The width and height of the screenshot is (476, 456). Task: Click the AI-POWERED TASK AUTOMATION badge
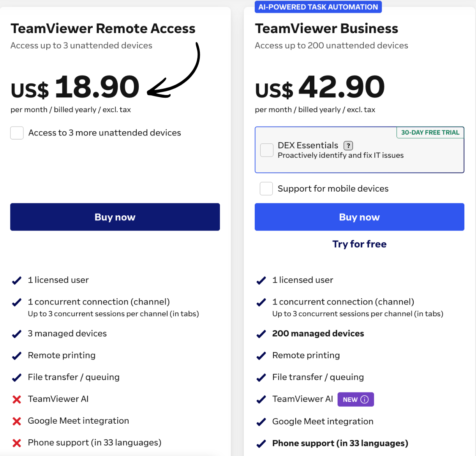pyautogui.click(x=318, y=7)
